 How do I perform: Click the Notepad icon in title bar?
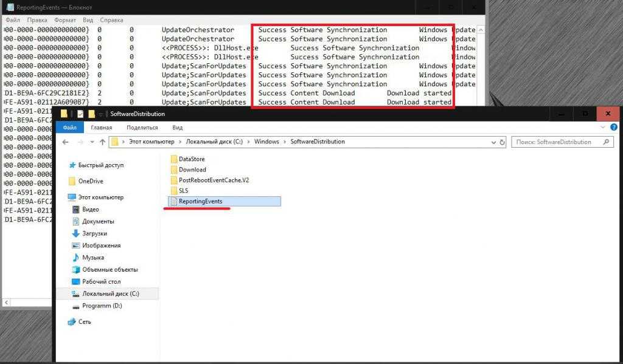(11, 7)
